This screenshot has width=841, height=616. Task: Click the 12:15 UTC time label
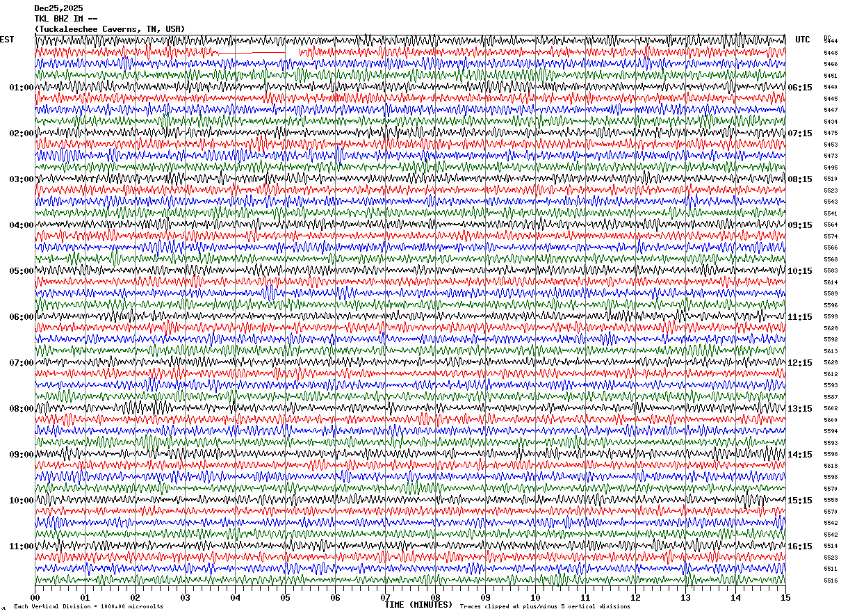pyautogui.click(x=800, y=363)
